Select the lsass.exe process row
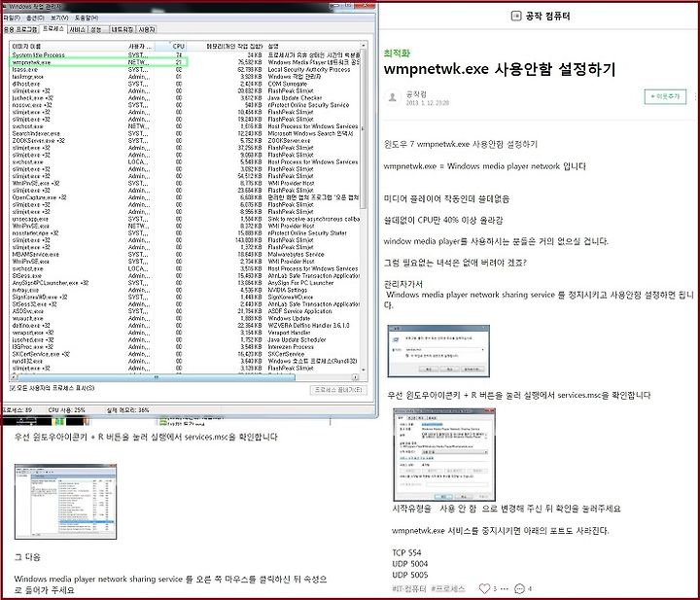This screenshot has height=600, width=700. 186,70
